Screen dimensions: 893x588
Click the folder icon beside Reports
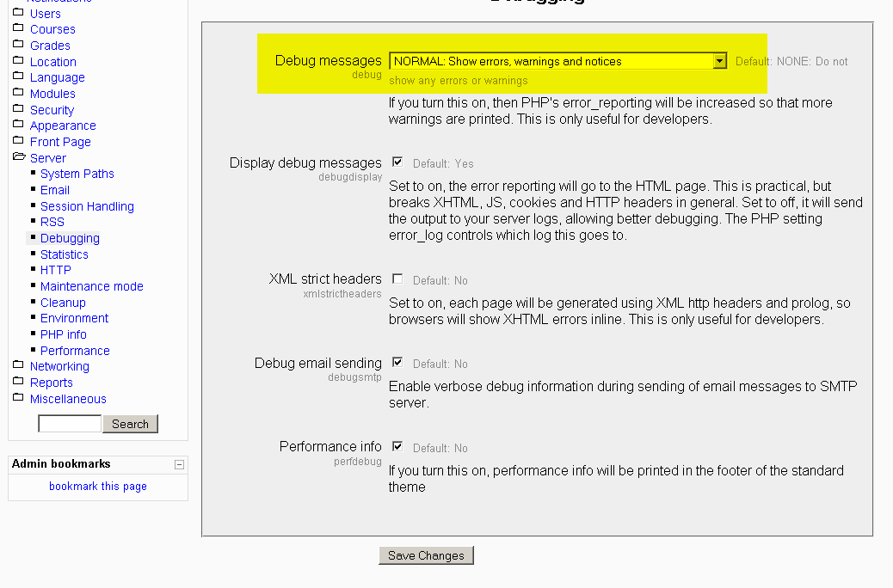18,381
